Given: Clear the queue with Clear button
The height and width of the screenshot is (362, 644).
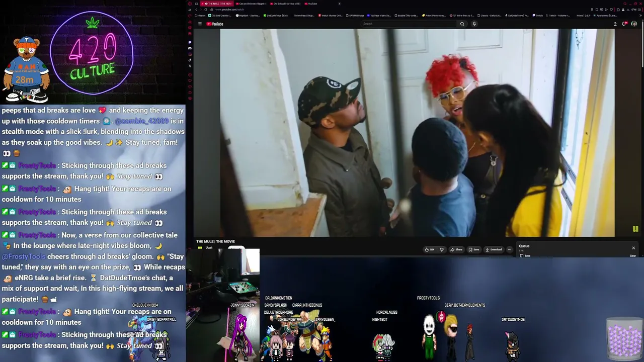Looking at the screenshot, I should coord(633,255).
